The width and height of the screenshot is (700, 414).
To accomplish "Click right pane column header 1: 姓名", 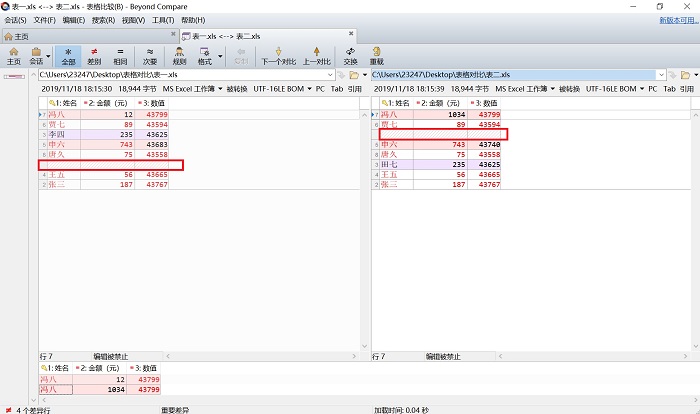I will [396, 103].
